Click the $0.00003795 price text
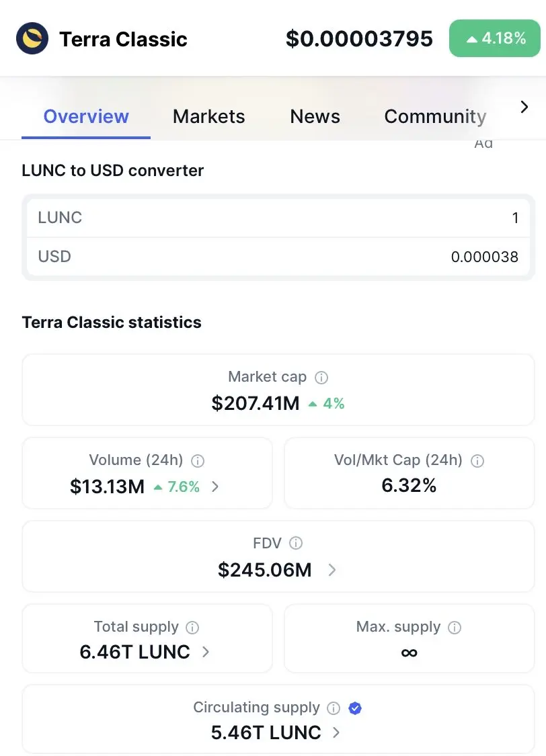The width and height of the screenshot is (546, 756). coord(359,38)
